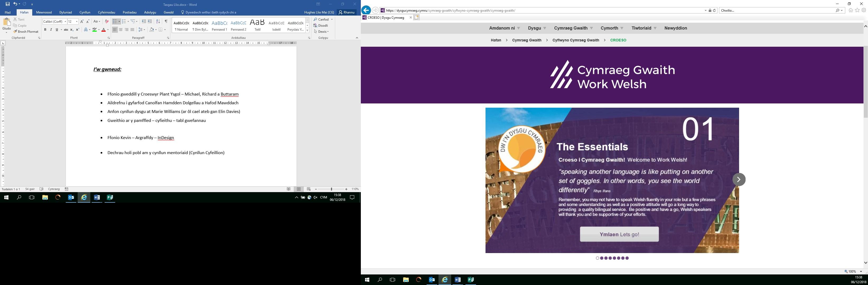
Task: Switch to the Adolygu ribbon tab
Action: 150,12
